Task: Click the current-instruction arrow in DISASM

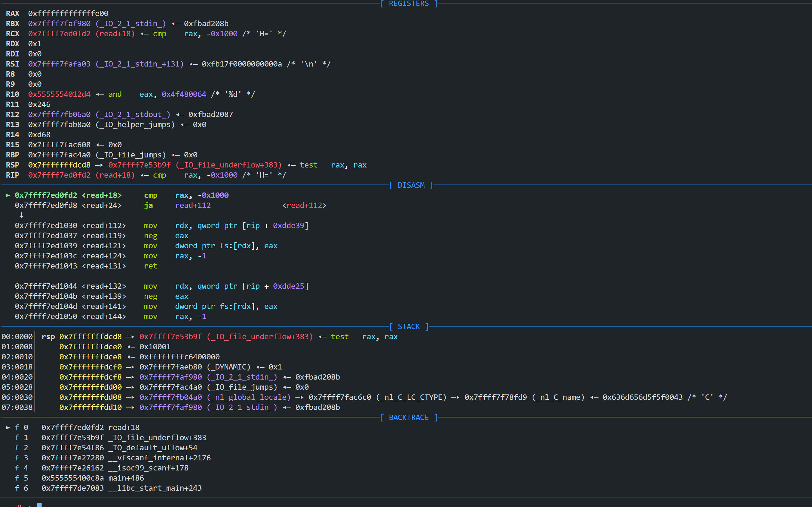Action: tap(8, 195)
